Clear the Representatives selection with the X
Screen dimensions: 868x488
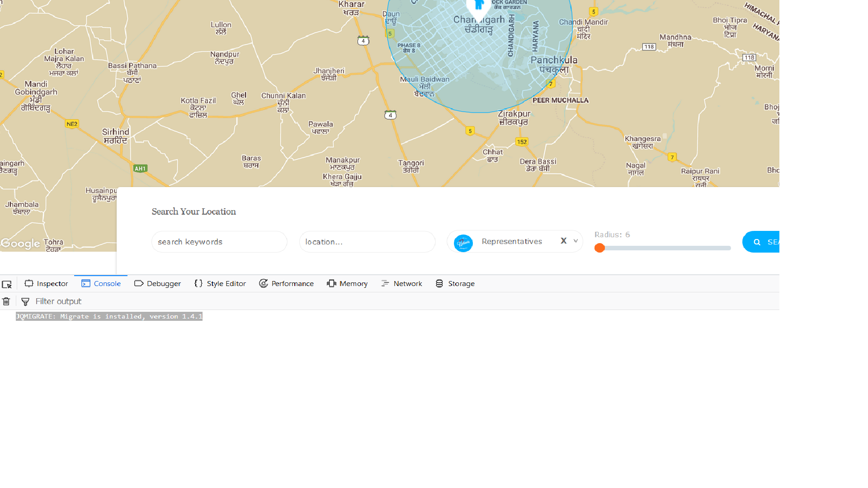click(x=563, y=241)
